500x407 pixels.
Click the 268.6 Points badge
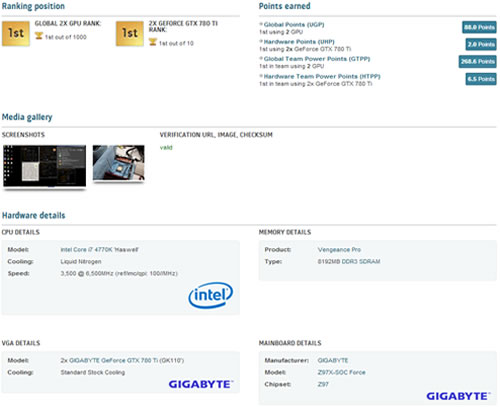click(477, 61)
